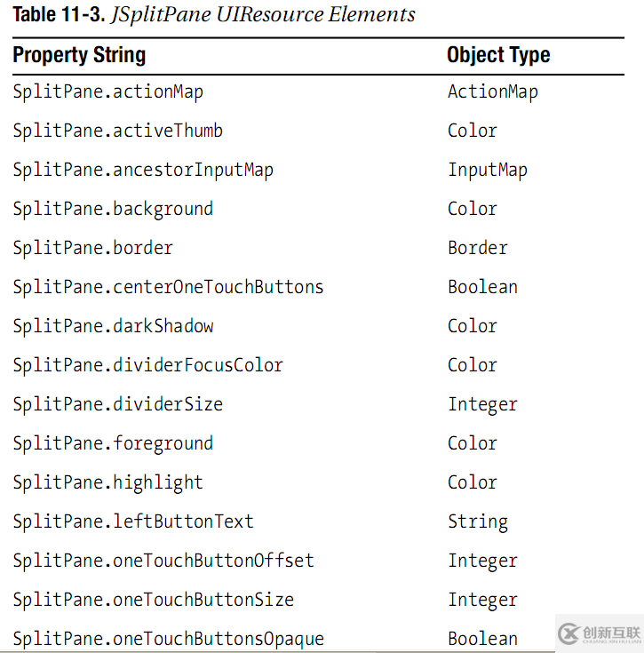Select the SplitPane.actionMap property text
This screenshot has width=644, height=653.
(x=108, y=92)
